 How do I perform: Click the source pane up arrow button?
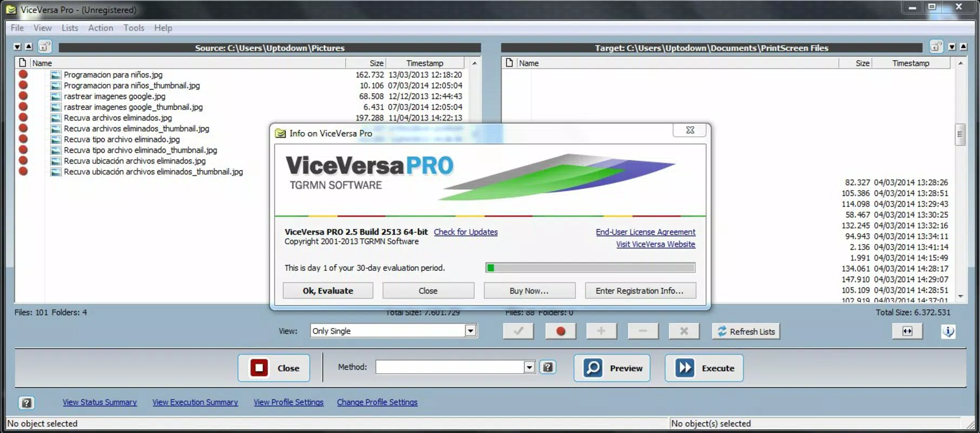[x=29, y=47]
